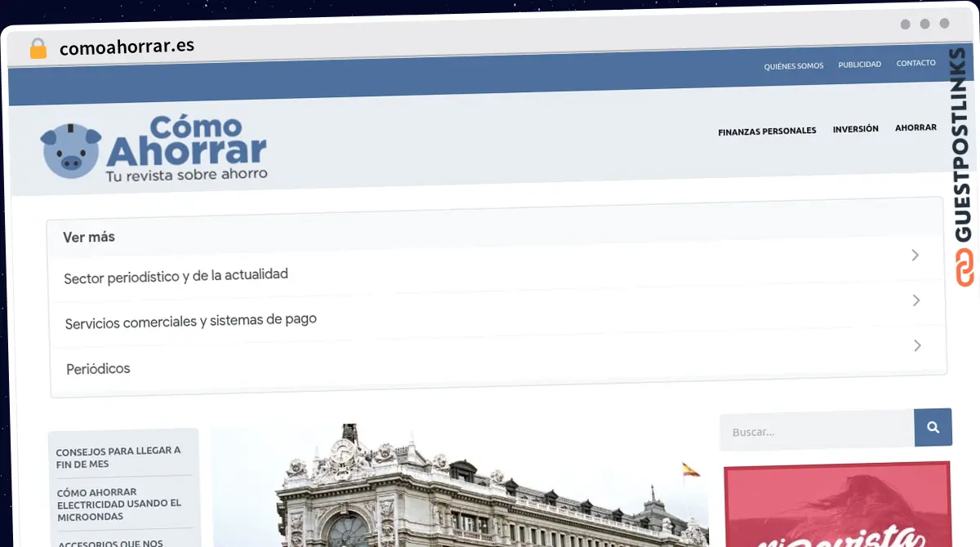Expand the Sector periodístico y de la actualidad chevron
The height and width of the screenshot is (547, 980).
(x=915, y=256)
